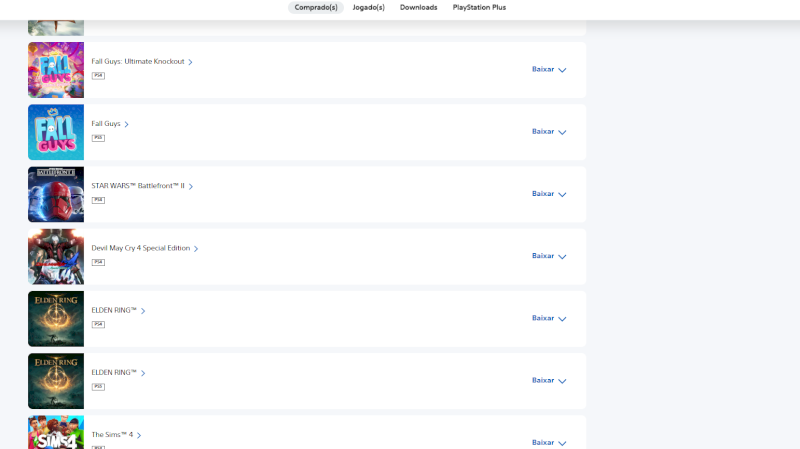Open Baixar dropdown for PS4 ELDEN RING
Screen dimensions: 800x449
pyautogui.click(x=549, y=318)
